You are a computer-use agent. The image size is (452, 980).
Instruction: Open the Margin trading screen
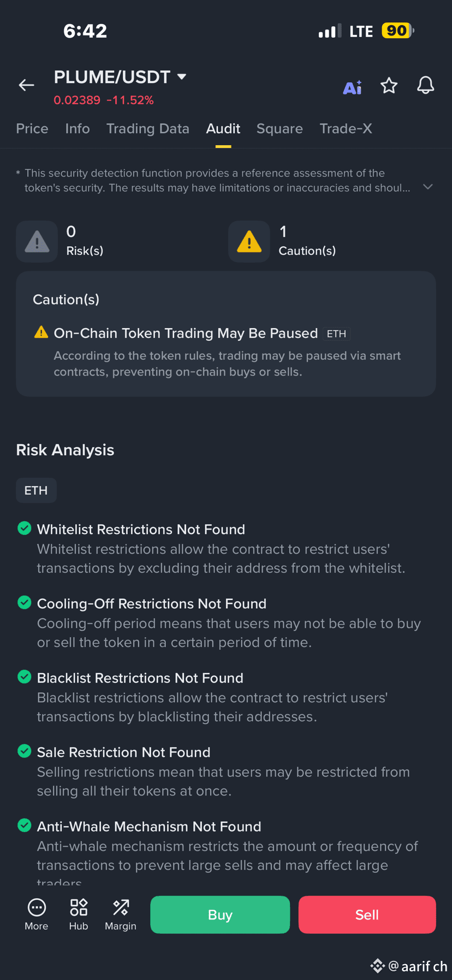(120, 914)
